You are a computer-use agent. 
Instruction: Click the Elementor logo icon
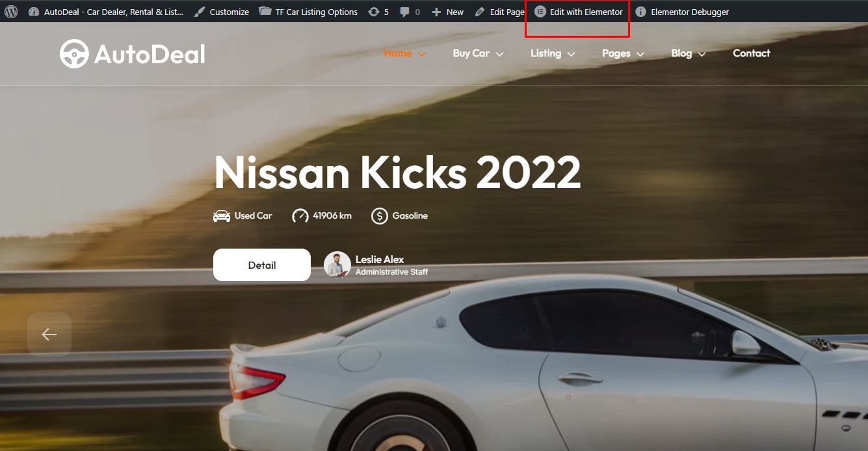click(540, 12)
